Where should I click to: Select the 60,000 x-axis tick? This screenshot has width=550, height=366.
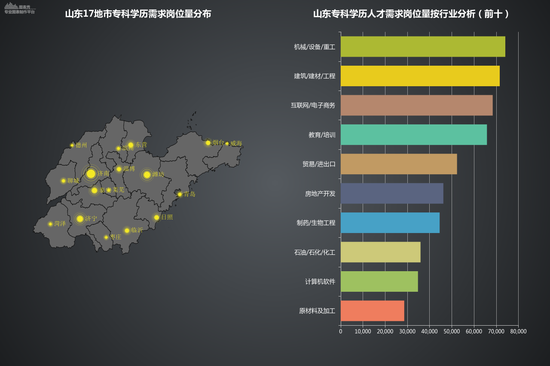tap(474, 331)
